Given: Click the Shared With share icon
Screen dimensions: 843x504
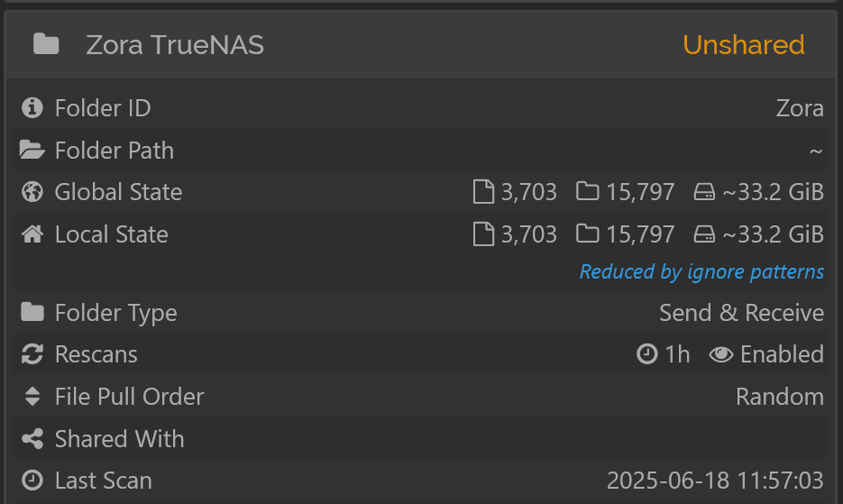Looking at the screenshot, I should point(32,439).
